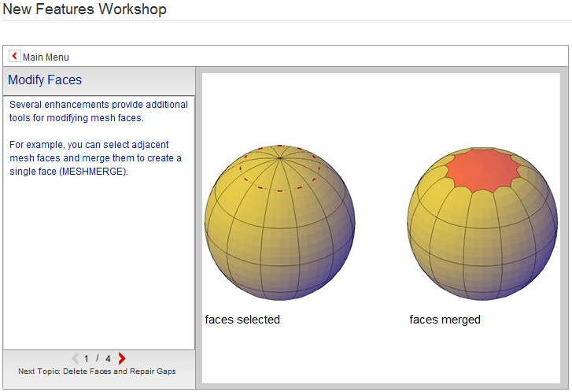The width and height of the screenshot is (572, 392).
Task: Click the 'Several enhancements provide additional' paragraph
Action: [x=98, y=111]
